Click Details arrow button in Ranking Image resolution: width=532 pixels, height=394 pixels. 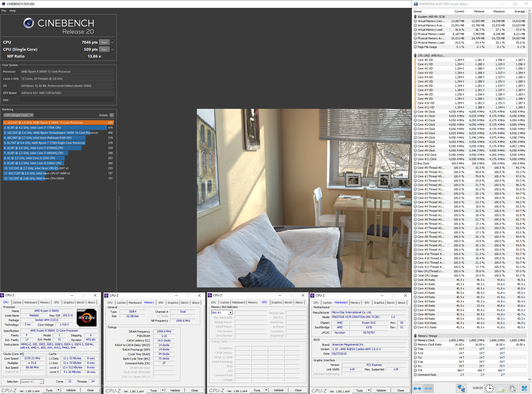(112, 115)
